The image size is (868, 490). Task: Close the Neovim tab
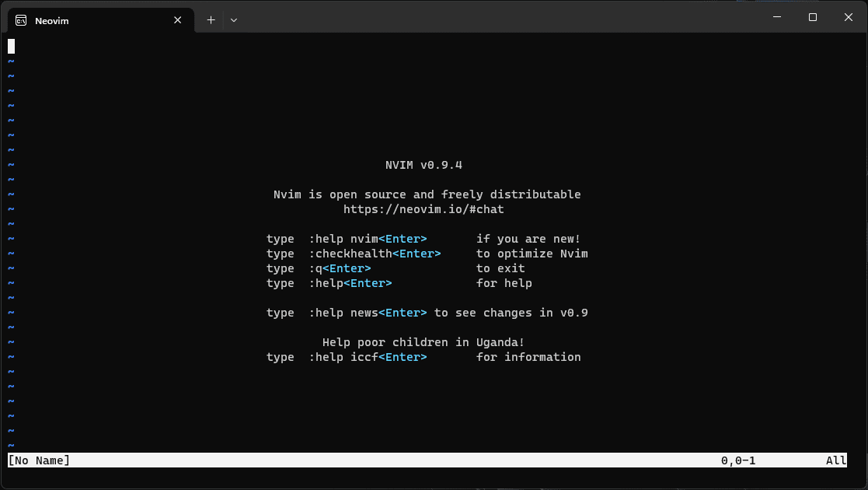tap(177, 20)
